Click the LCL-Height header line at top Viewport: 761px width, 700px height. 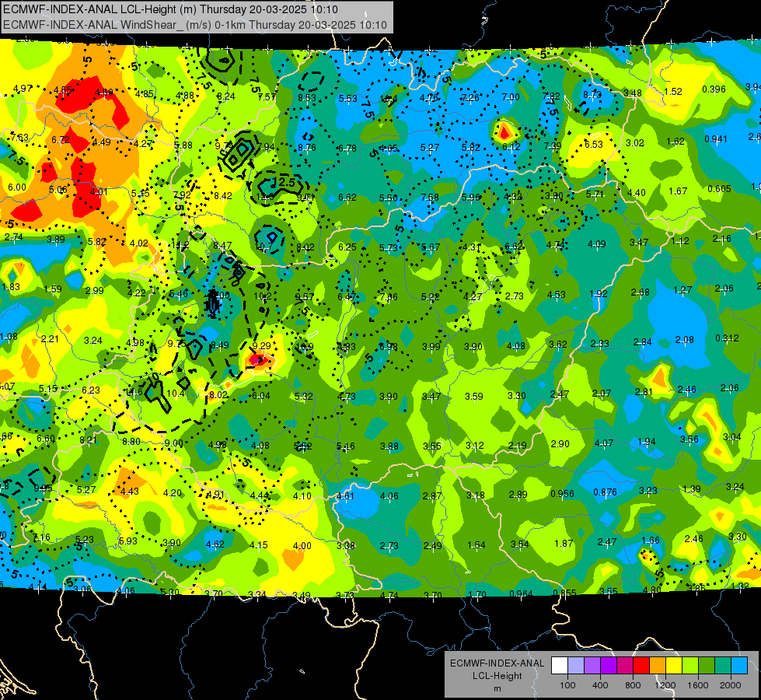pos(170,9)
